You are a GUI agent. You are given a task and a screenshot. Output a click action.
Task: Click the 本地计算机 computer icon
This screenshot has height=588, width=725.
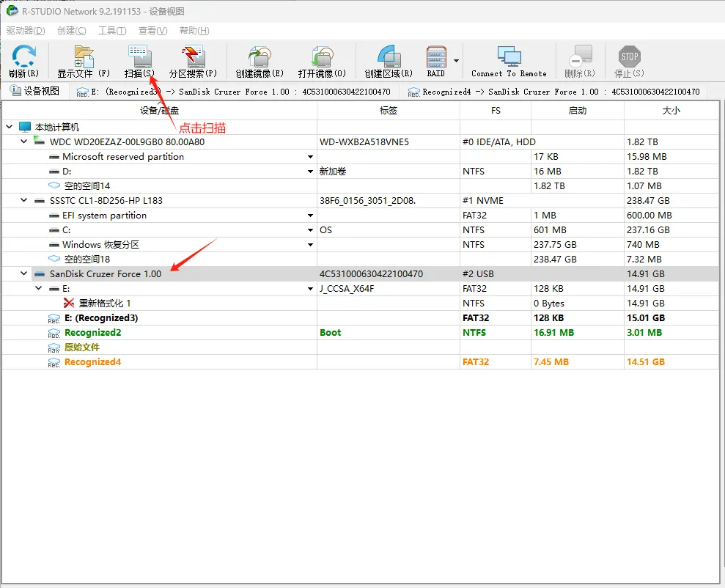pyautogui.click(x=24, y=127)
